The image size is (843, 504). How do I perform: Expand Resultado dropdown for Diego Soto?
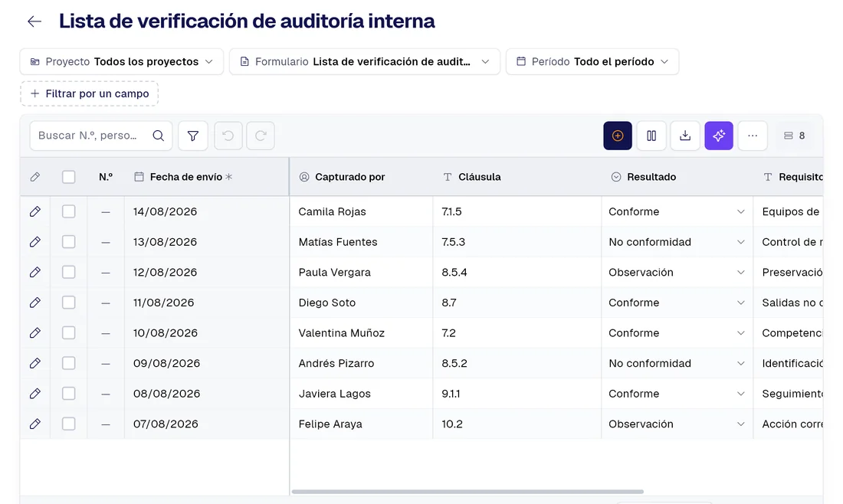coord(741,303)
